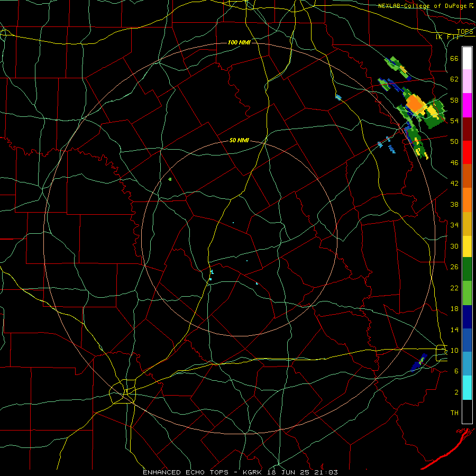476x476 pixels.
Task: Click the magenta 58 kft legend swatch
Action: click(467, 105)
